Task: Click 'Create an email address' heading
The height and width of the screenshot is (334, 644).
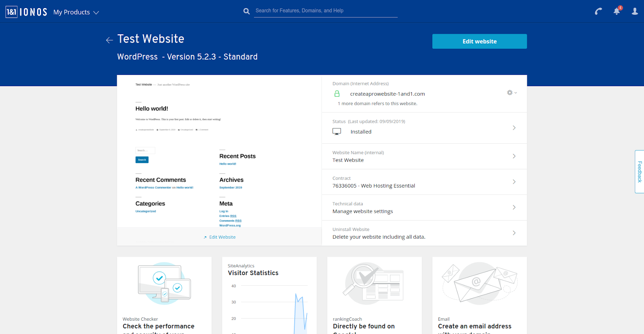Action: 475,326
